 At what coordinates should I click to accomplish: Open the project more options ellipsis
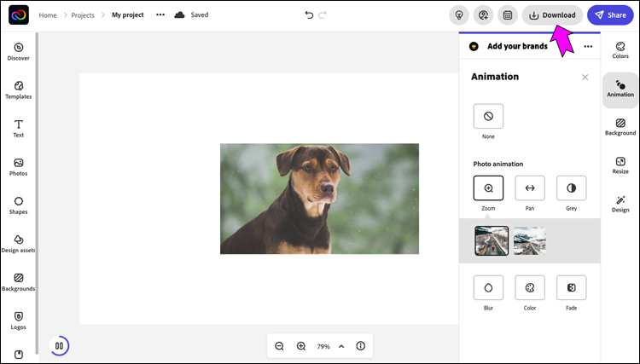160,14
